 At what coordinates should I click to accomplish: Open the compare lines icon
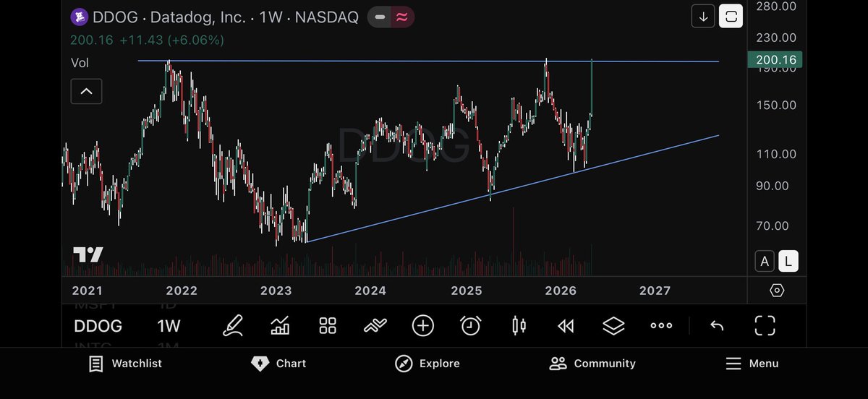375,326
